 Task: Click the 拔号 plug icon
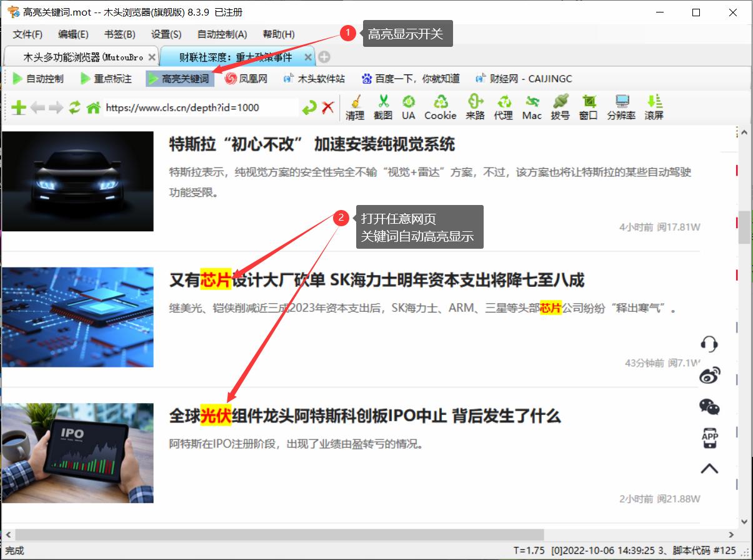click(560, 107)
